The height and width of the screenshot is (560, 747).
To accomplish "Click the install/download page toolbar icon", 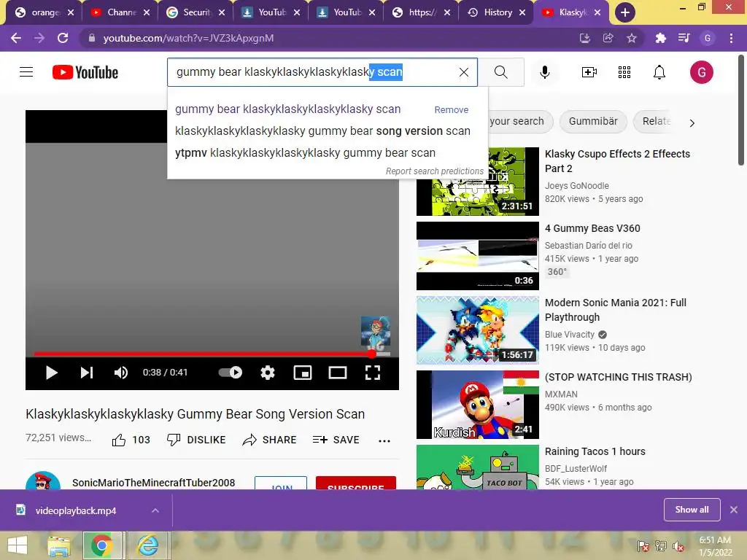I will pos(585,38).
